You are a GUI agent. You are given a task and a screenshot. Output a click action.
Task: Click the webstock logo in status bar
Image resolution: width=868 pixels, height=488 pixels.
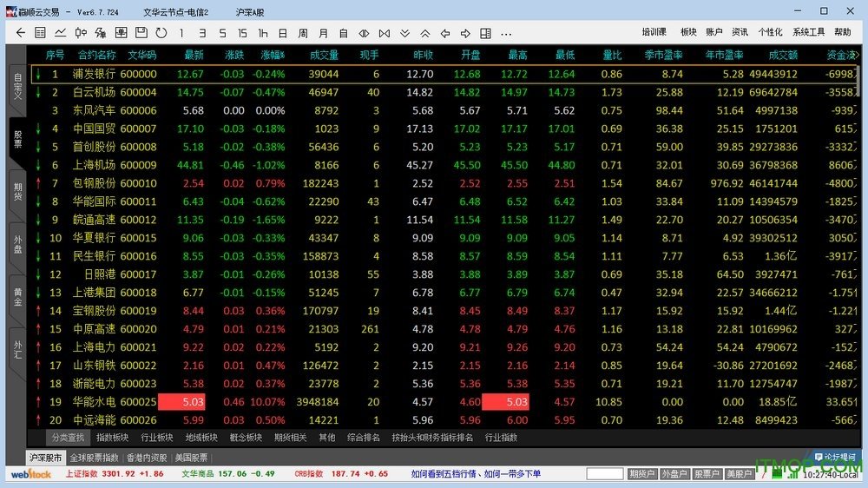coord(30,474)
